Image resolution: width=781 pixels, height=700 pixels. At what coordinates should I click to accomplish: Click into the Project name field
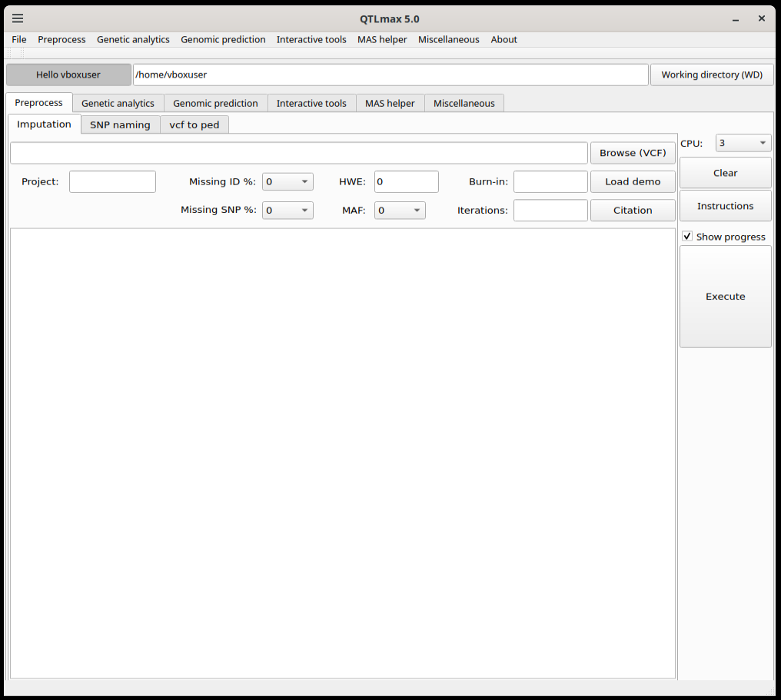point(112,182)
